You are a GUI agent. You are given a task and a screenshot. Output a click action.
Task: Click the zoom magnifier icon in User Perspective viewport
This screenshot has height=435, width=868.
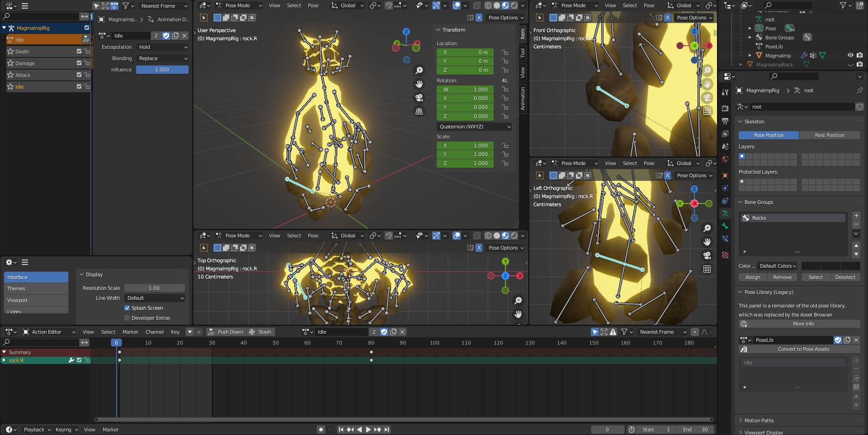coord(419,71)
